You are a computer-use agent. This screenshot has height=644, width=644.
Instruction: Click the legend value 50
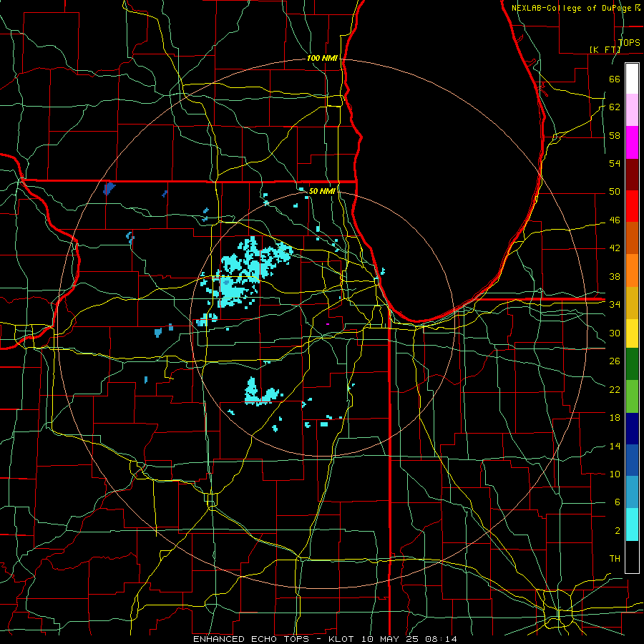click(x=615, y=191)
